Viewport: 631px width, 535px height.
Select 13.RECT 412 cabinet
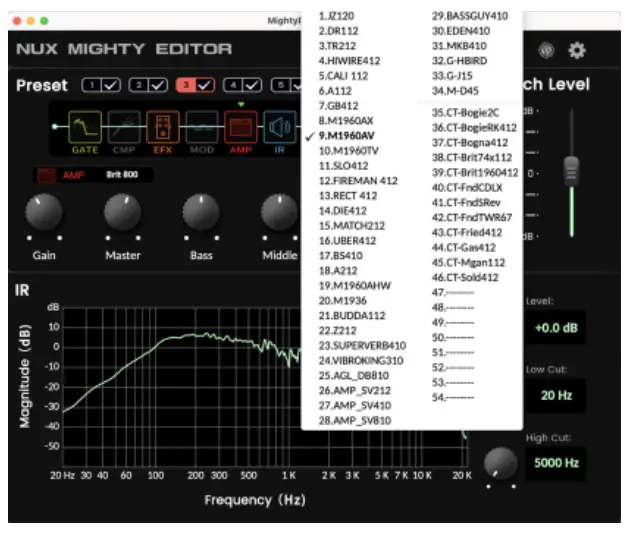pos(348,196)
